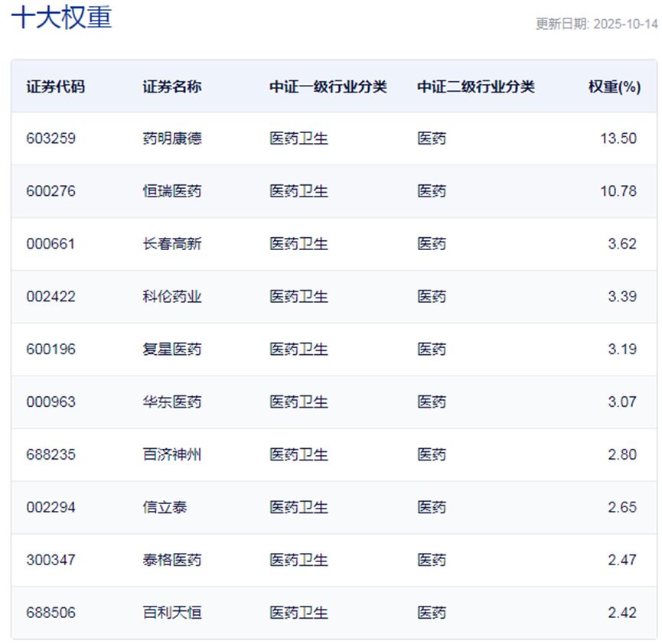Click stock code 600276

pyautogui.click(x=51, y=191)
